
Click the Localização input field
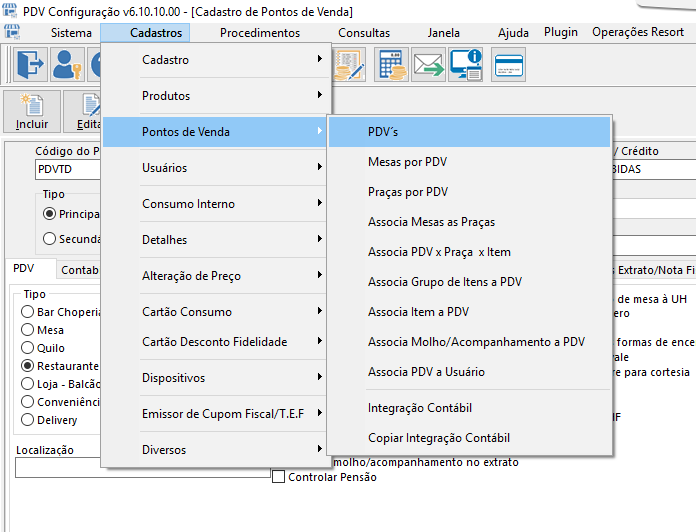[143, 467]
